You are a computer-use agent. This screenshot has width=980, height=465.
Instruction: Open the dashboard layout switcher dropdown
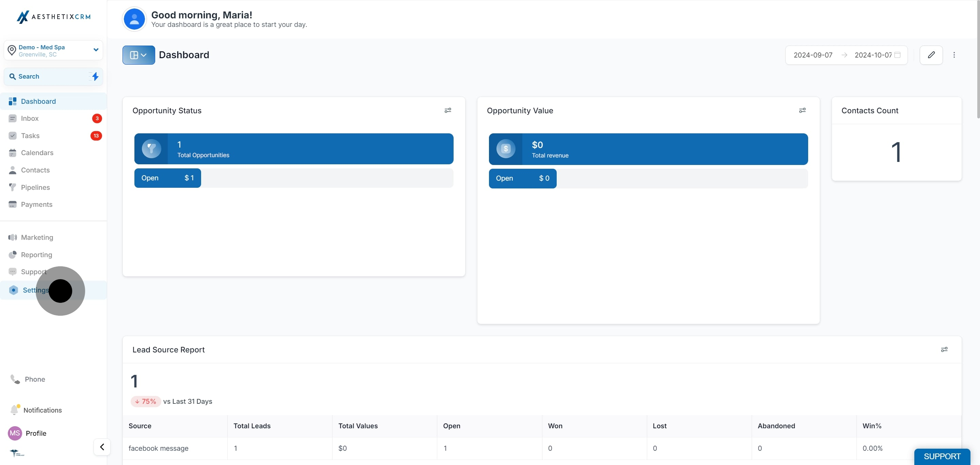click(138, 55)
